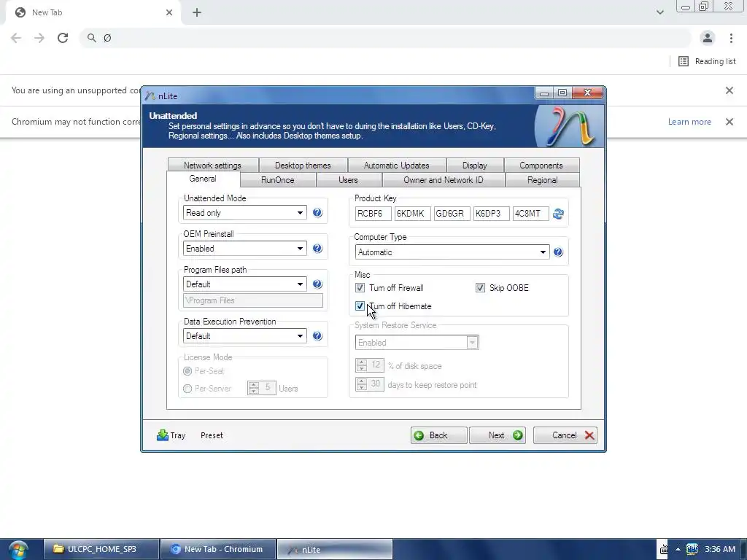Select the General tab
747x560 pixels.
203,179
